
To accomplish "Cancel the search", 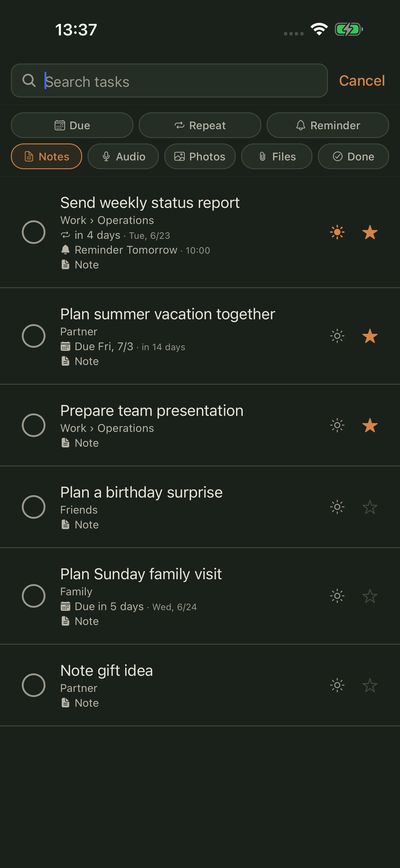I will tap(362, 81).
